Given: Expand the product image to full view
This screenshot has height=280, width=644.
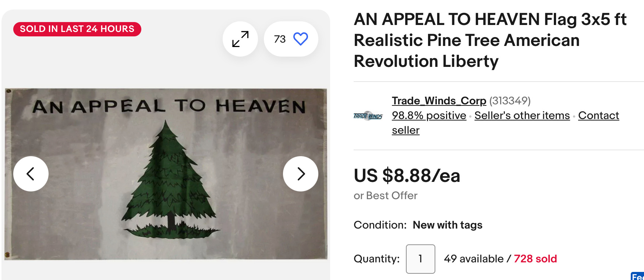Looking at the screenshot, I should pos(240,39).
